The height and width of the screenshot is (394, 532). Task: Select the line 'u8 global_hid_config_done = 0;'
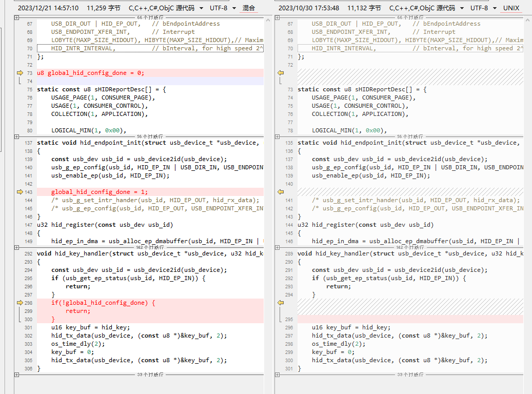pyautogui.click(x=150, y=73)
